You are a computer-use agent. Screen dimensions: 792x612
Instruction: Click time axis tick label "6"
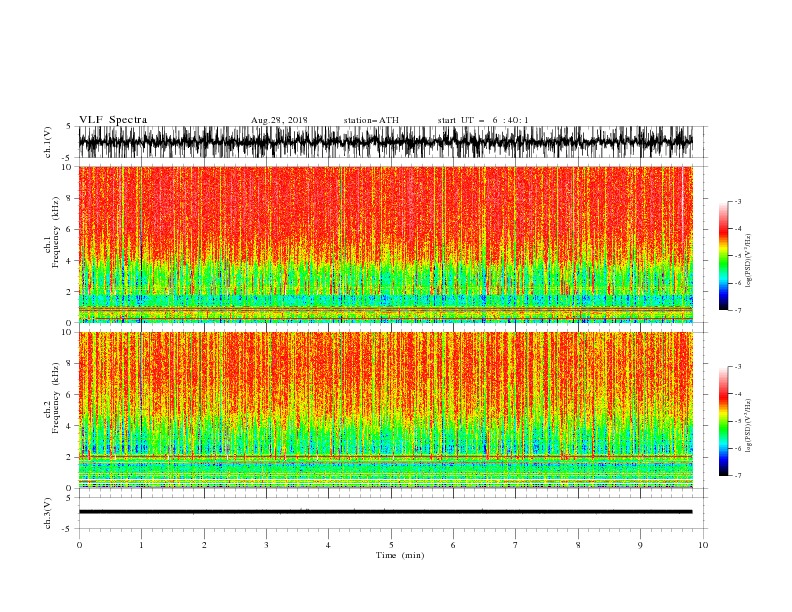tap(453, 545)
